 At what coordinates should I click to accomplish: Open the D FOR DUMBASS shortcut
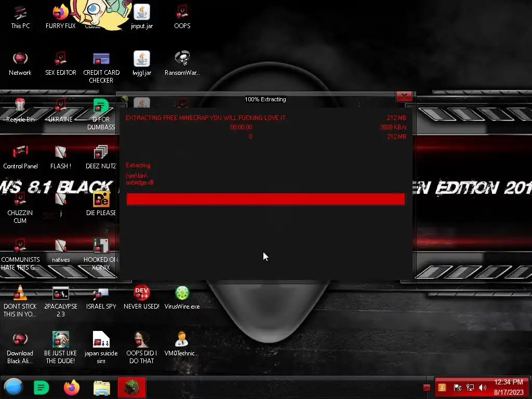point(101,114)
